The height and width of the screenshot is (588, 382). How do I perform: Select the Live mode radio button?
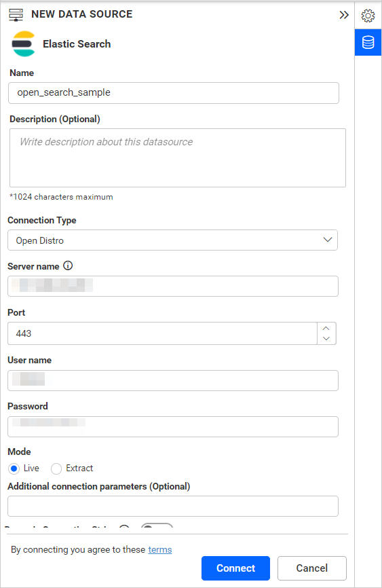[14, 468]
